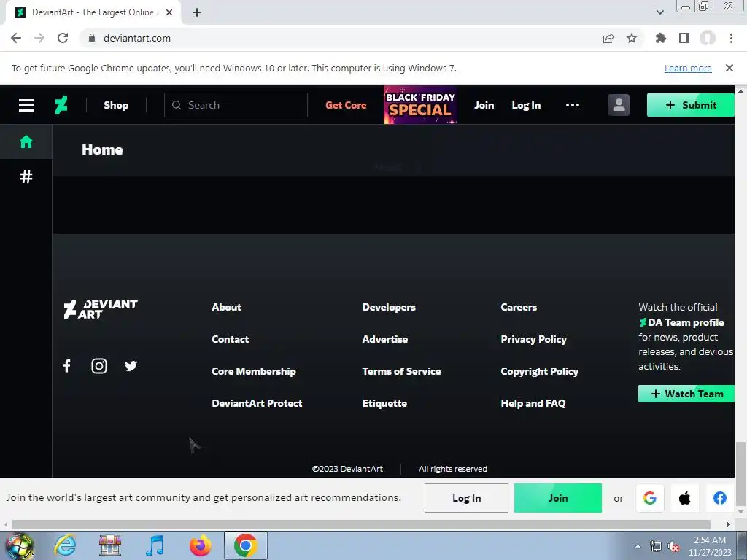
Task: Focus the Search input field
Action: point(236,105)
